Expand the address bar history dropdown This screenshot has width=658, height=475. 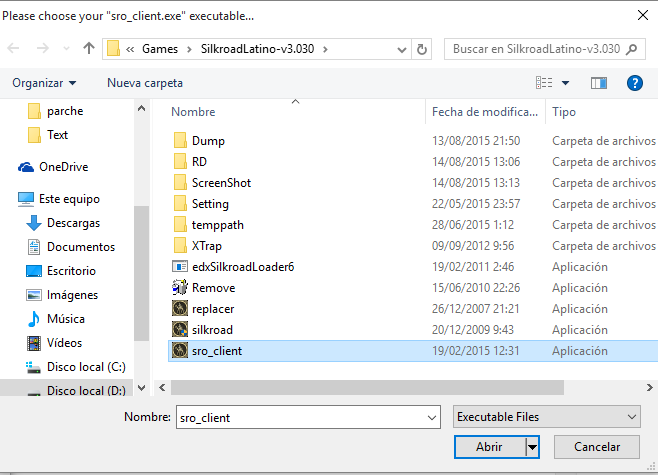(402, 50)
